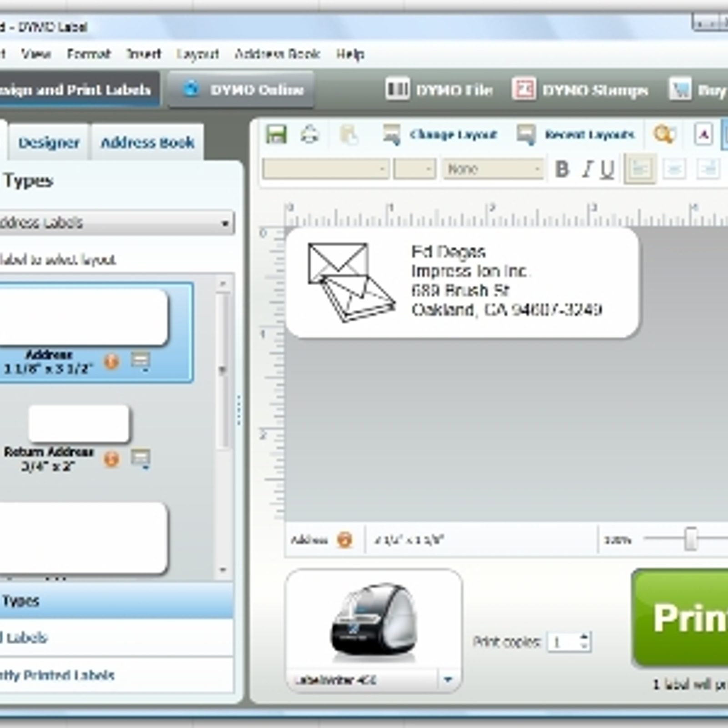Viewport: 728px width, 728px height.
Task: Open the font name dropdown
Action: [382, 169]
